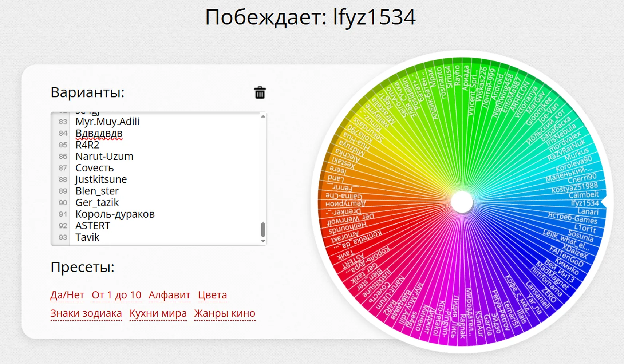624x364 pixels.
Task: Click the Ястреб-Games wheel segment
Action: coord(572,218)
